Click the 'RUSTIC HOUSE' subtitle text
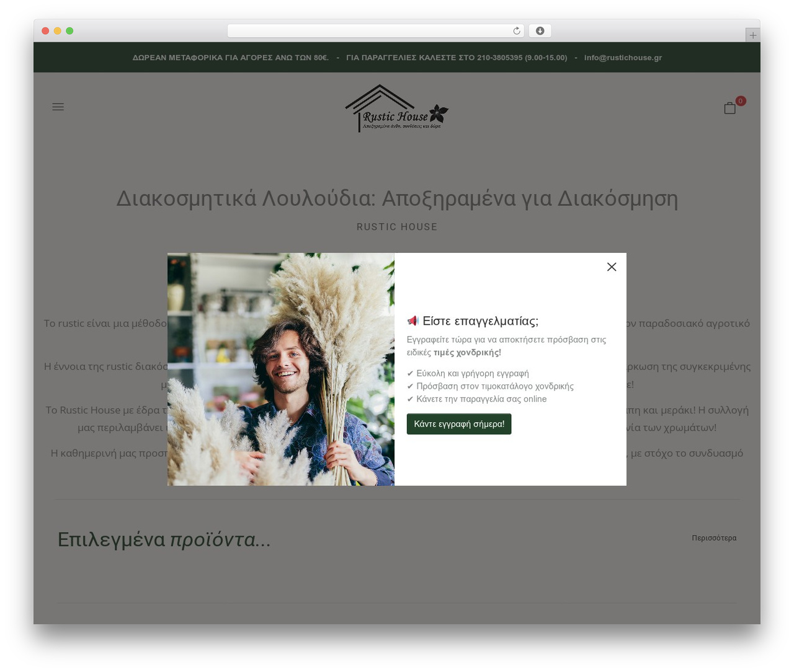This screenshot has height=672, width=794. point(397,227)
